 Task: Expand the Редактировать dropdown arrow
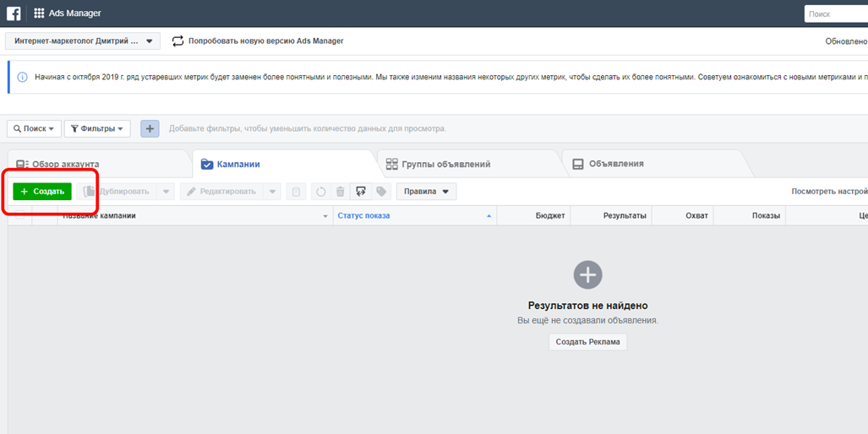click(x=272, y=192)
